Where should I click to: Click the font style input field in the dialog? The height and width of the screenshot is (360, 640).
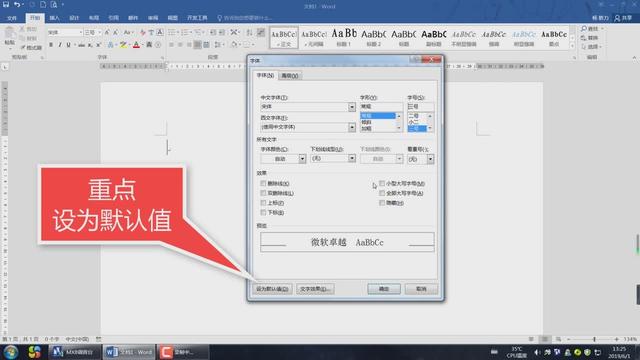coord(381,107)
